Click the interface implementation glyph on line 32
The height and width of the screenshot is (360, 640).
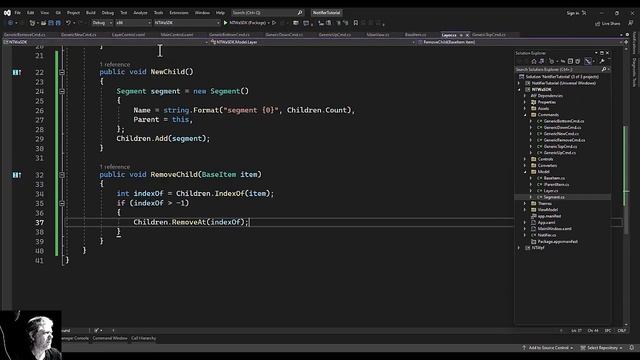[x=16, y=175]
